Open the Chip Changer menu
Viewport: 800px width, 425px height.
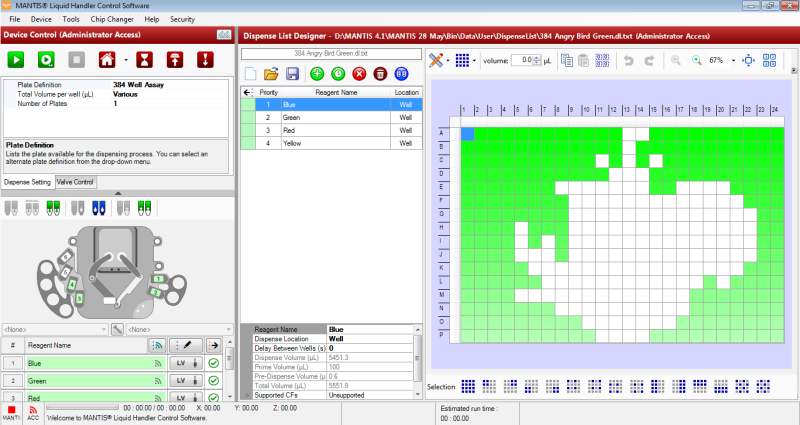(112, 19)
